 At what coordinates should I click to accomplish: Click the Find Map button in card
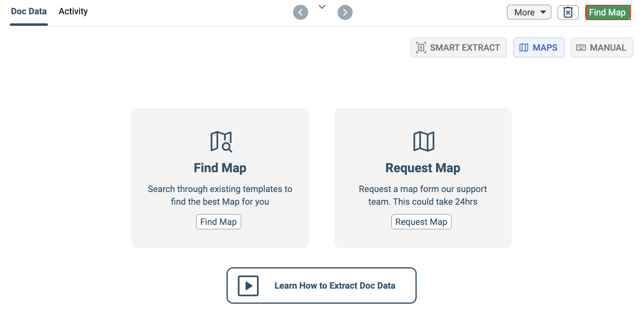point(219,222)
